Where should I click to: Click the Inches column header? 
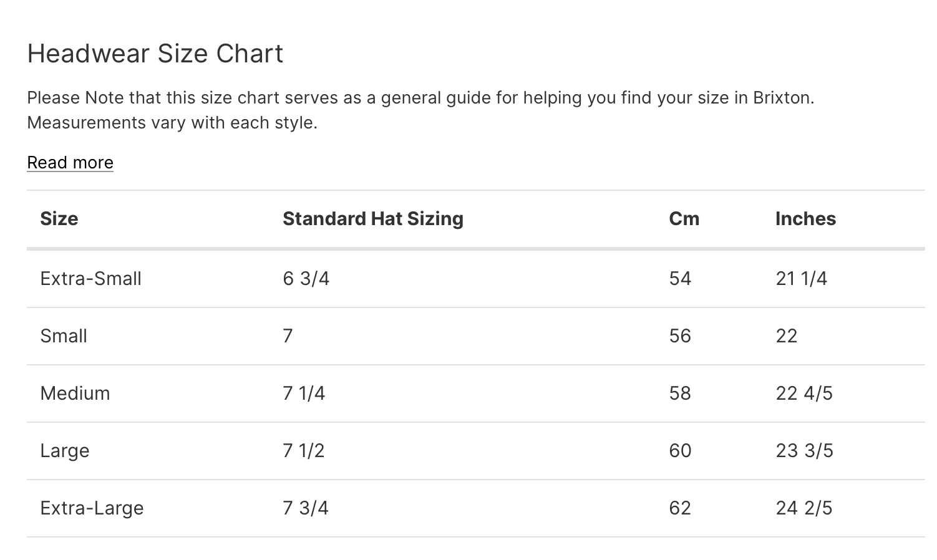[805, 219]
